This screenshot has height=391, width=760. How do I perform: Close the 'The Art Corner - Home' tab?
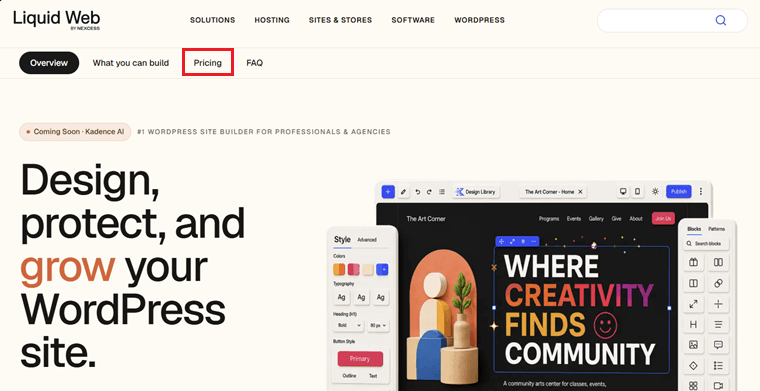[580, 192]
